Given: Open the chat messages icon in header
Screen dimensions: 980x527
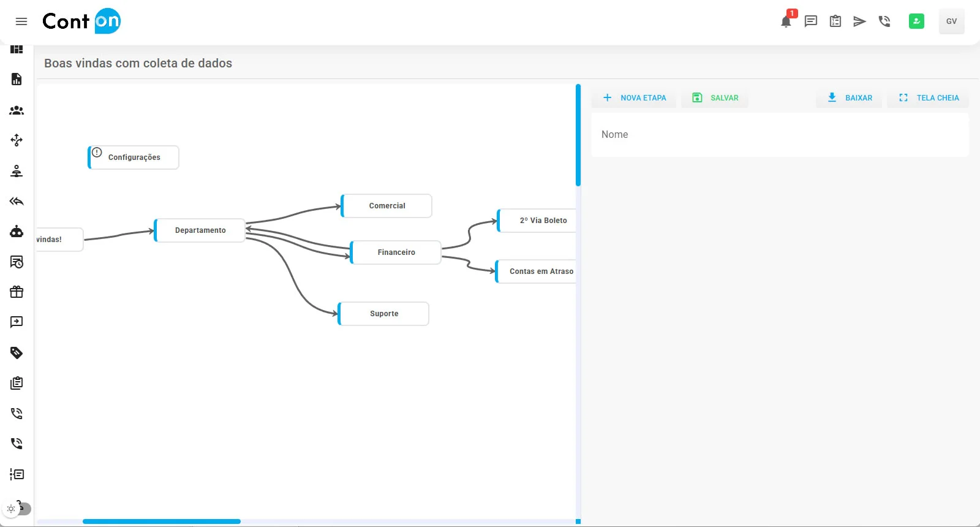Looking at the screenshot, I should [x=811, y=21].
